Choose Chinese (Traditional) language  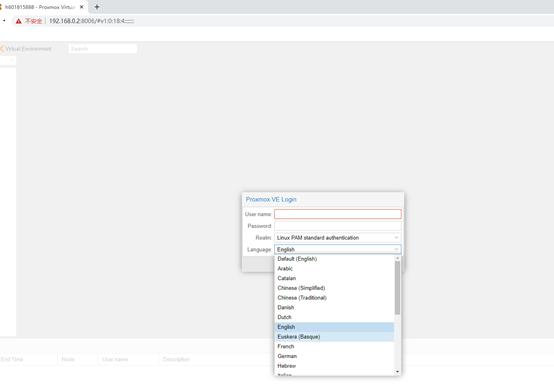tap(334, 298)
